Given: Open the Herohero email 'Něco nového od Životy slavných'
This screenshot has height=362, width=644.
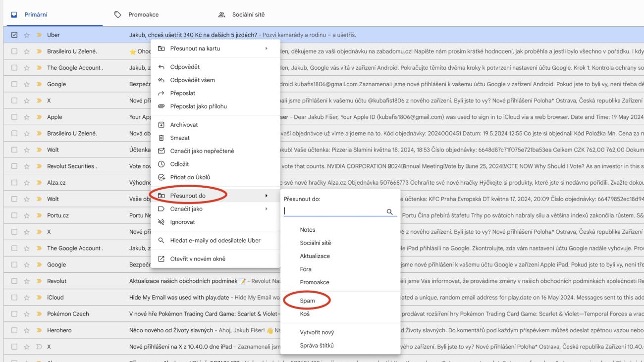Looking at the screenshot, I should pos(171,330).
